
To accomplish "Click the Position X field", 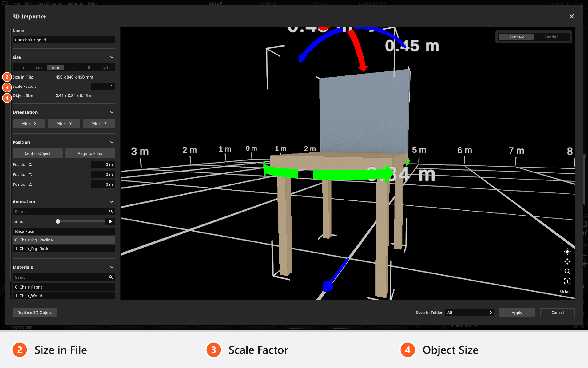I will [103, 164].
